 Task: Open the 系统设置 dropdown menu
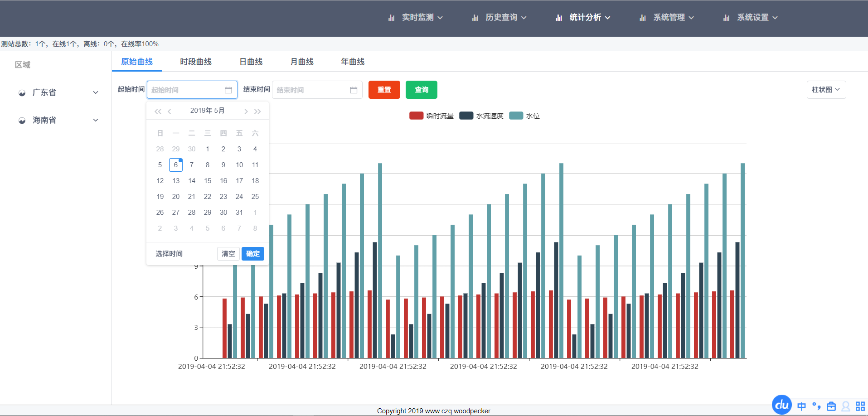coord(751,18)
